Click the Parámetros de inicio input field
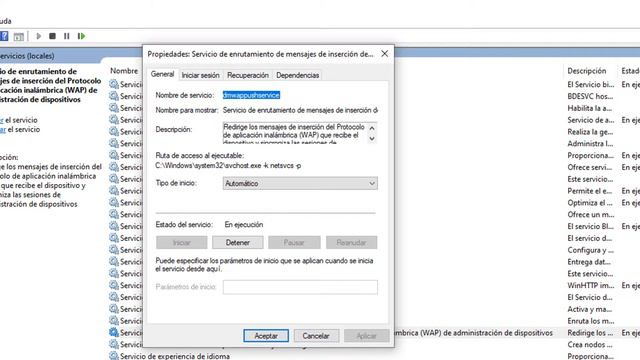Image resolution: width=640 pixels, height=360 pixels. tap(300, 287)
